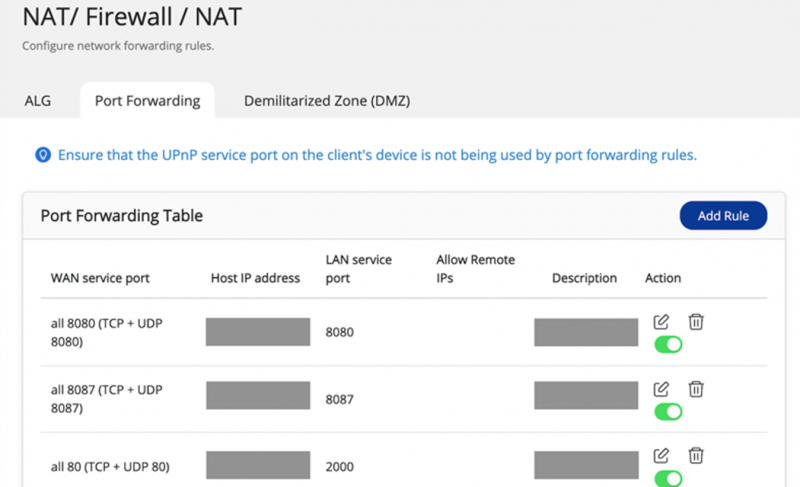Viewport: 800px width, 487px height.
Task: Click the Allow Remote IPs column header
Action: click(475, 269)
